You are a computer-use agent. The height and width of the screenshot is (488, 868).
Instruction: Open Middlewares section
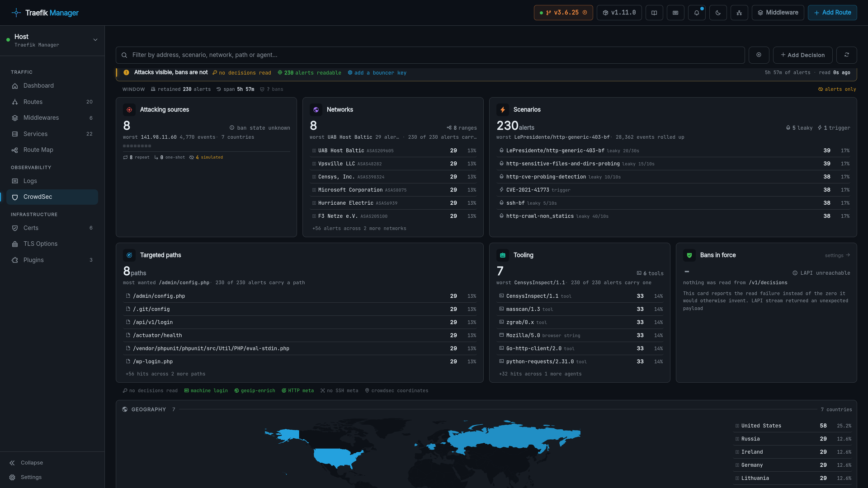(x=52, y=118)
